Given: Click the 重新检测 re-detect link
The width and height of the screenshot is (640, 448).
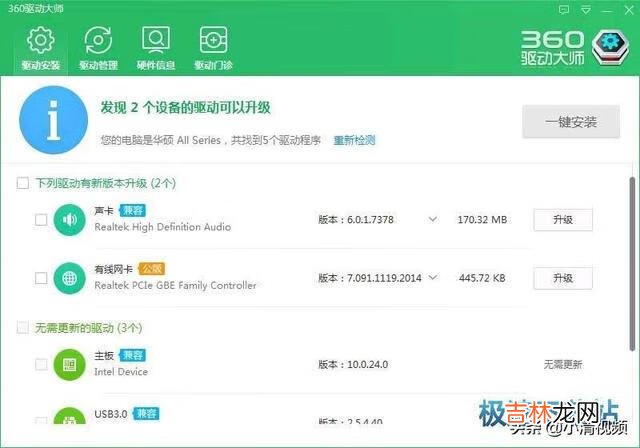Looking at the screenshot, I should (354, 140).
